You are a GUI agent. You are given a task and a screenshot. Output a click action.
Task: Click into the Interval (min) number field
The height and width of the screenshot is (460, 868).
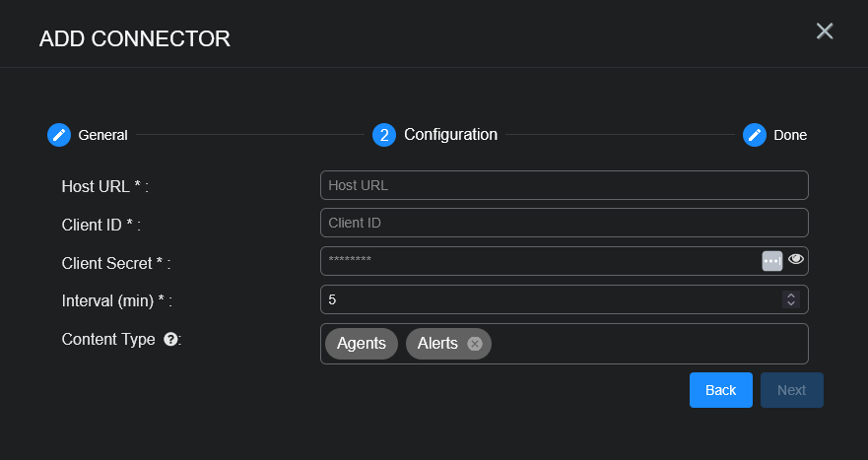pyautogui.click(x=547, y=299)
